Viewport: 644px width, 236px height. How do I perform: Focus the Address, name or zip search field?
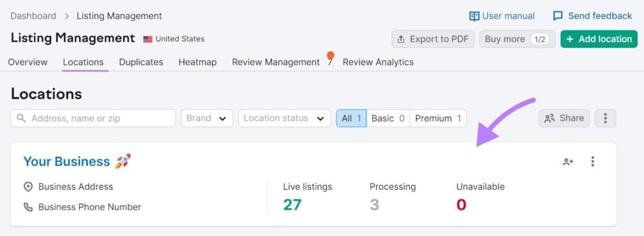[x=93, y=119]
